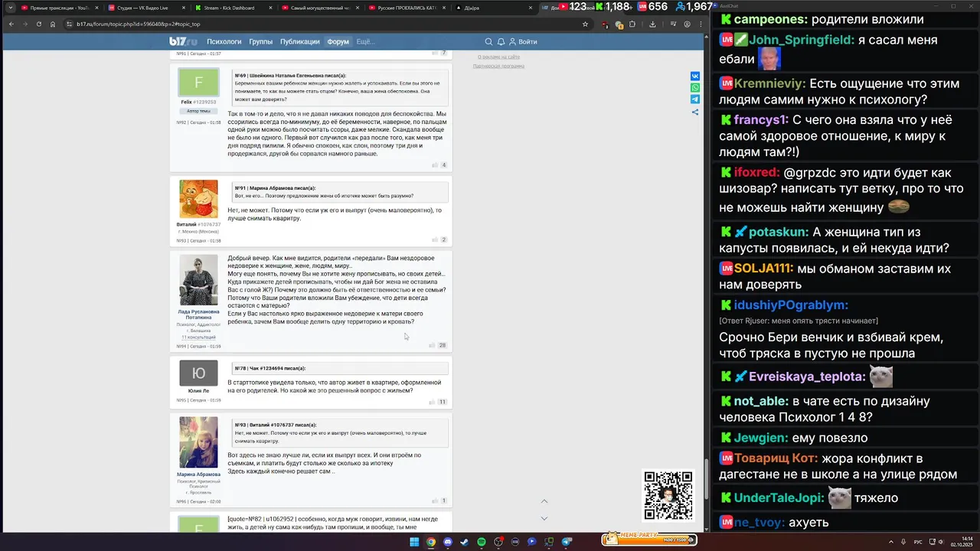Share the page via the VK icon

point(695,76)
